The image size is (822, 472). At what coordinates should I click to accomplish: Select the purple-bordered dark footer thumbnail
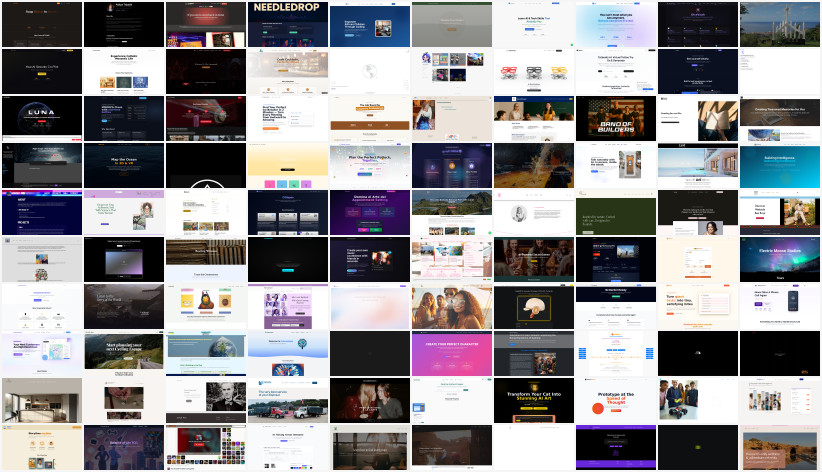tap(616, 447)
